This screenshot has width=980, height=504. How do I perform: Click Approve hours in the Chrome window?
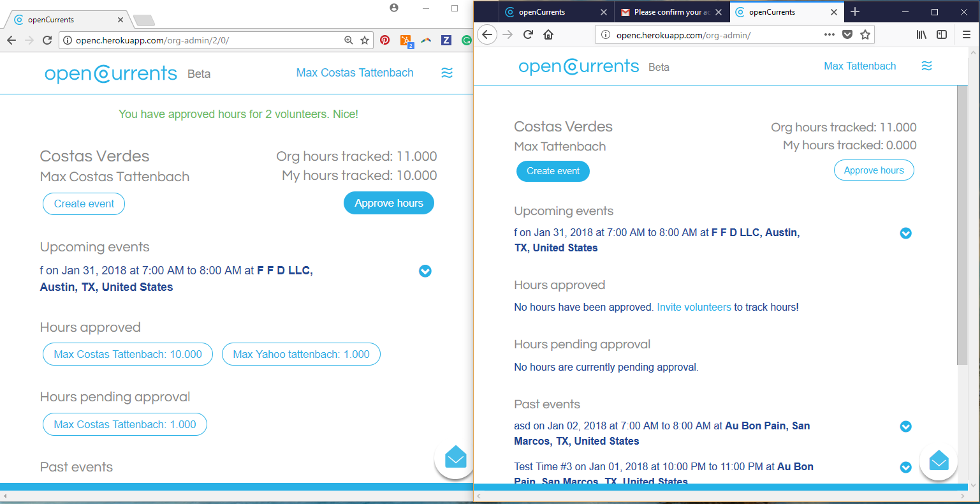(389, 203)
